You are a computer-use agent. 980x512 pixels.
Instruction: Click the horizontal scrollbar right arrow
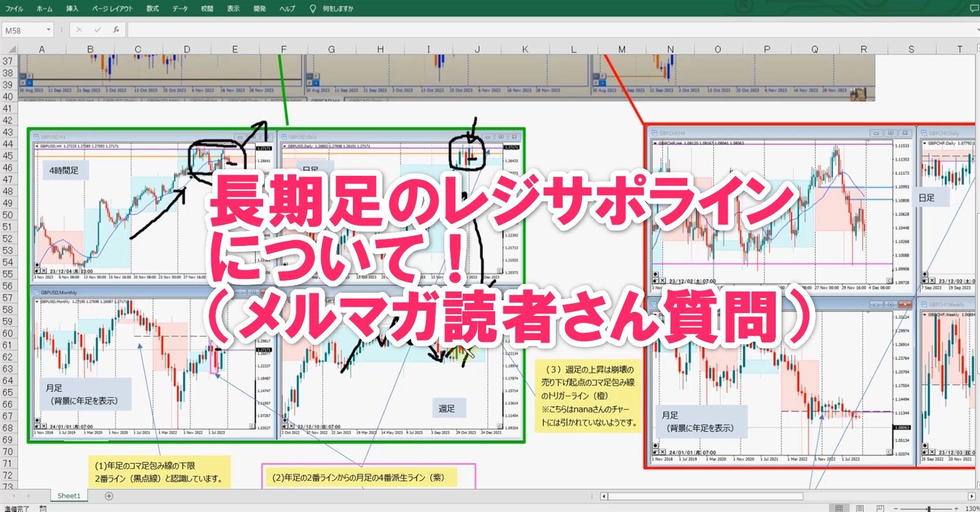pos(971,496)
